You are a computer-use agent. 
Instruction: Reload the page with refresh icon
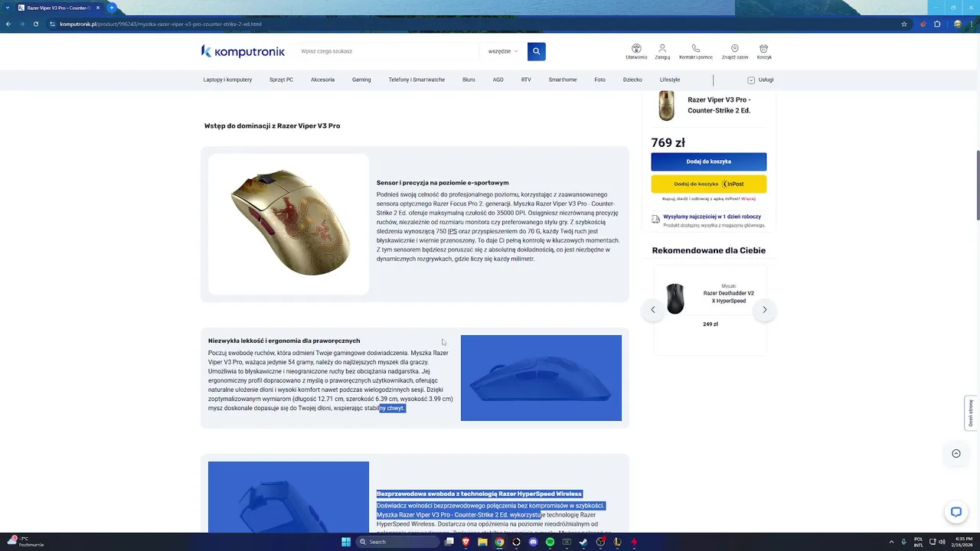point(35,24)
